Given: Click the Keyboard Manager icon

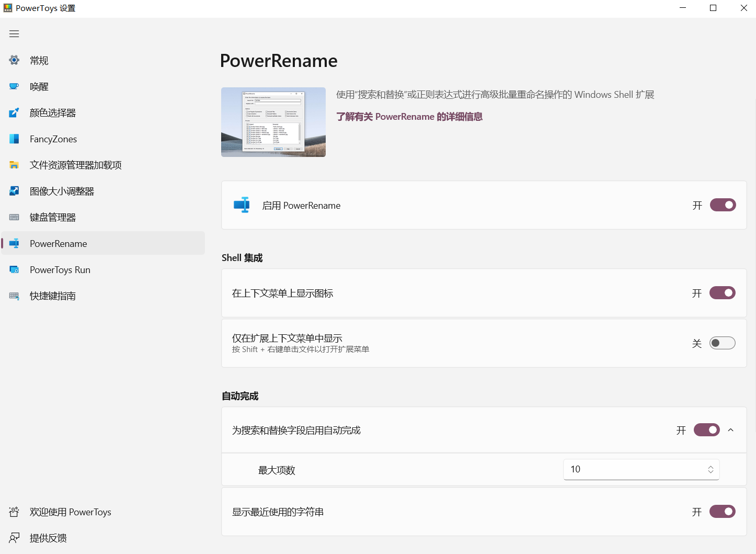Looking at the screenshot, I should [x=14, y=217].
